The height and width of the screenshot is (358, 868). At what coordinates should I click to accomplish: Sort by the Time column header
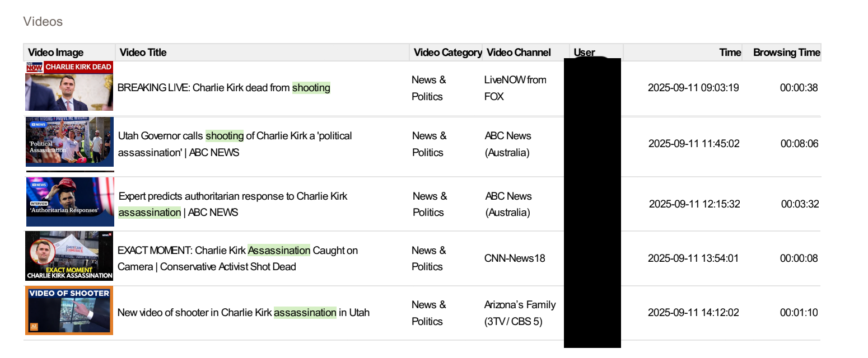pyautogui.click(x=731, y=52)
